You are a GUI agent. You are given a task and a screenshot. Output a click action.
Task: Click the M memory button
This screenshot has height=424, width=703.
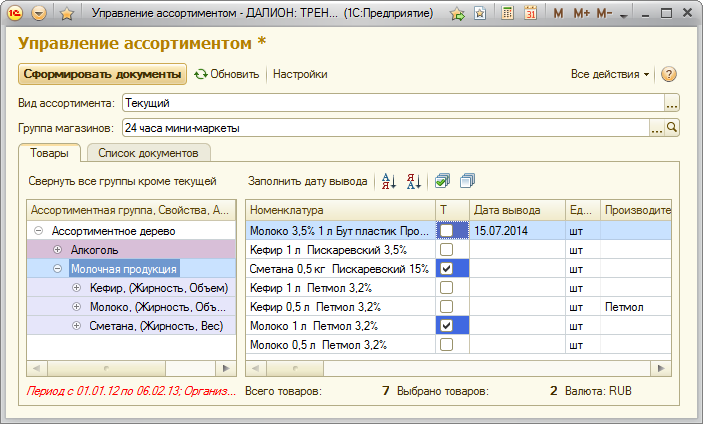558,13
